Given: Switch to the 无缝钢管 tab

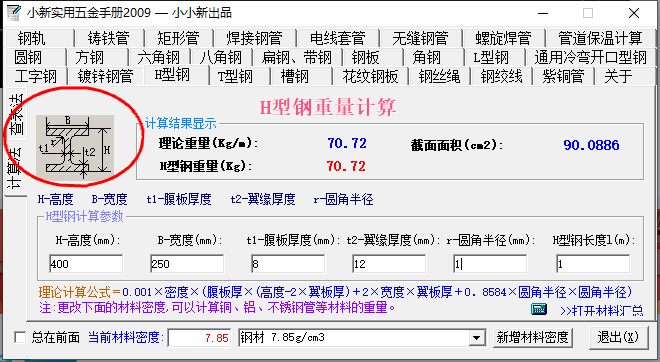Looking at the screenshot, I should coord(420,38).
